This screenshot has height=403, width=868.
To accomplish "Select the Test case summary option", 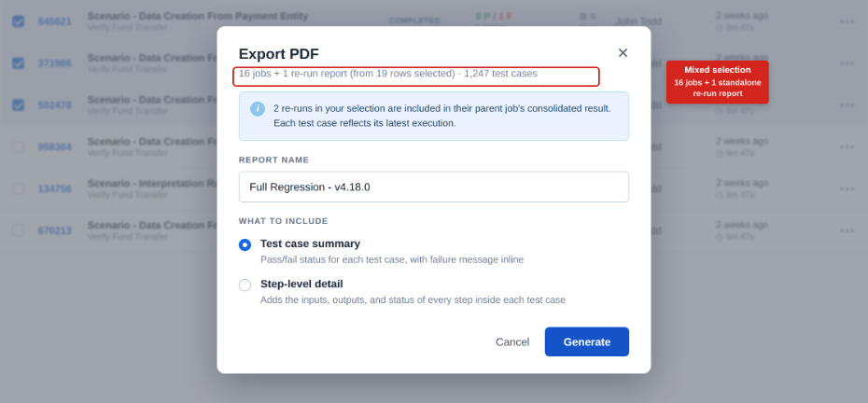I will [x=245, y=244].
